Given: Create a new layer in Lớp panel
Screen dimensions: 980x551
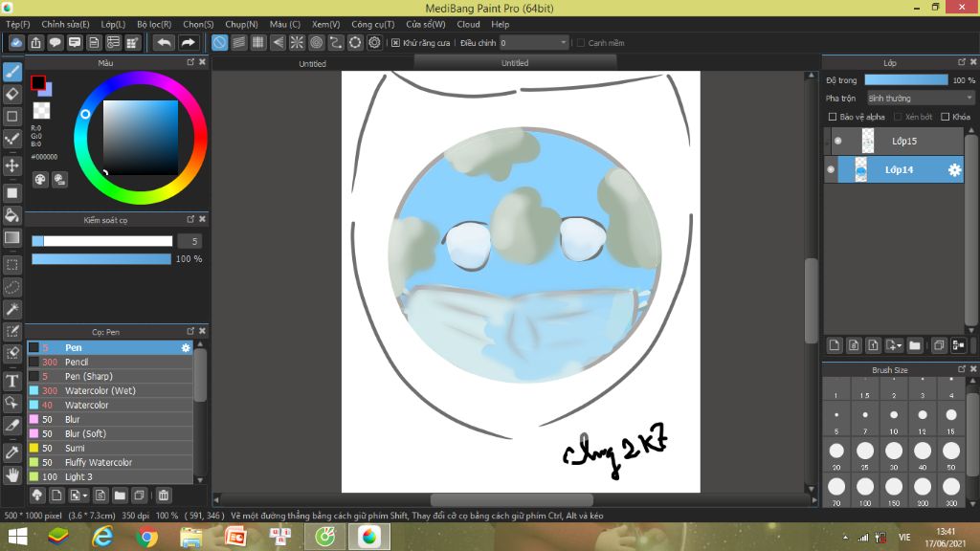Looking at the screenshot, I should [835, 345].
